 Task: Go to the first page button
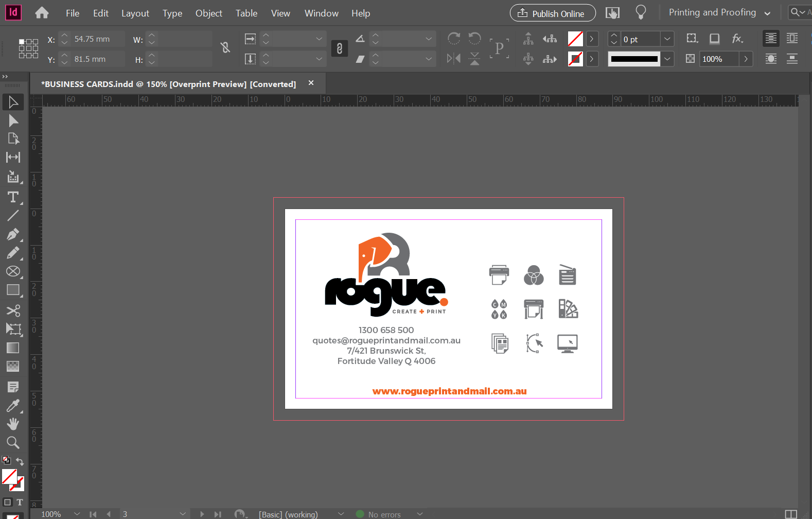coord(93,514)
